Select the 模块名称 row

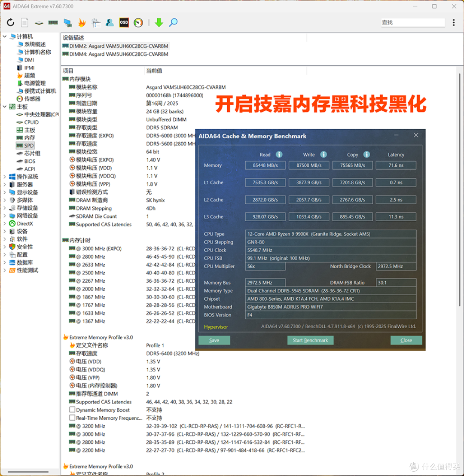coord(147,87)
